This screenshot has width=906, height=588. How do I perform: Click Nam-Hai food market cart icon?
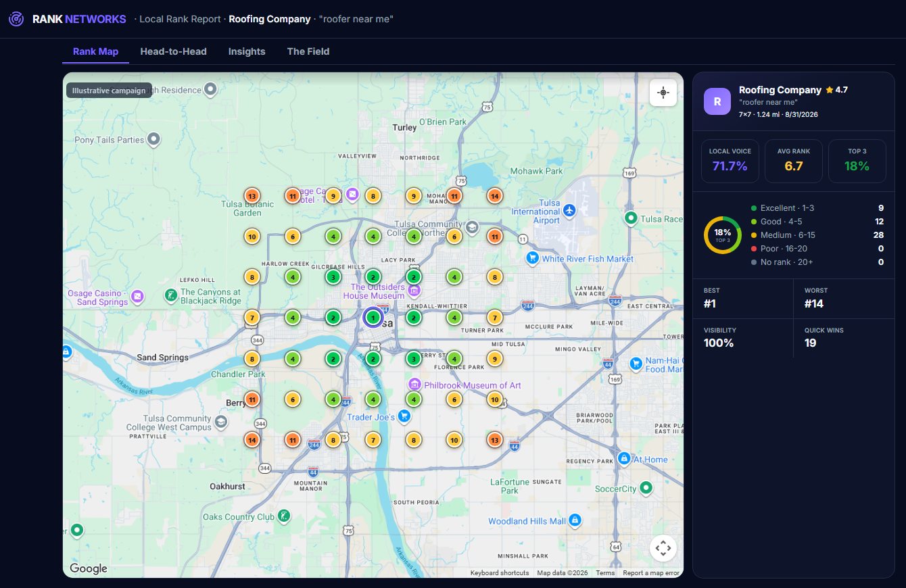click(636, 364)
